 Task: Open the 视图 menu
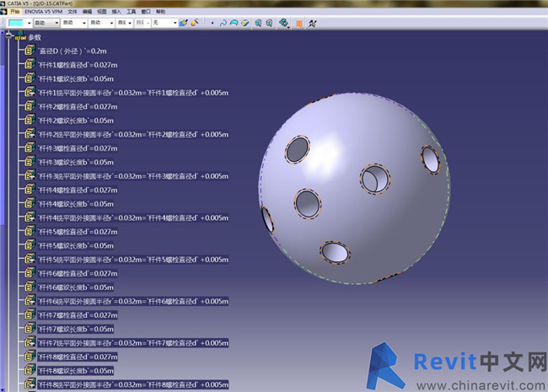pos(102,12)
